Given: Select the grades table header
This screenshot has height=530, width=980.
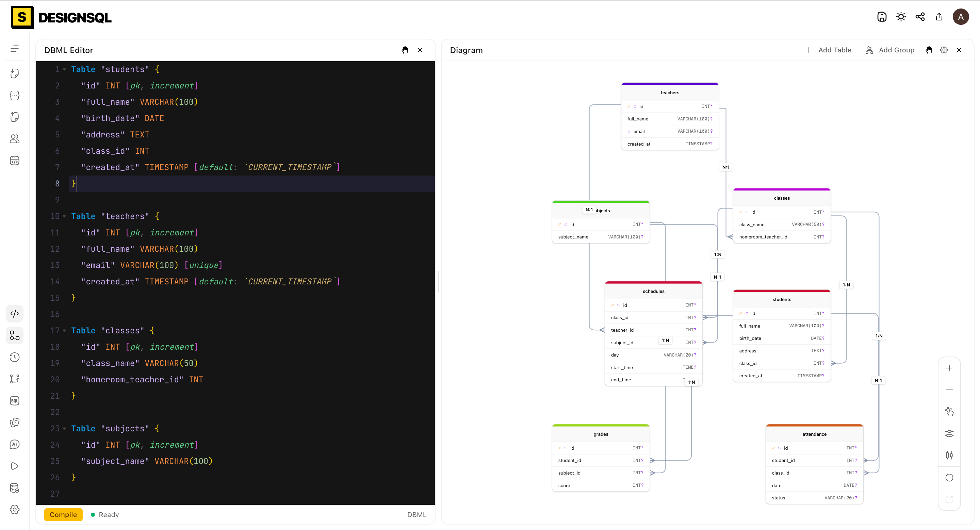Looking at the screenshot, I should pyautogui.click(x=601, y=434).
